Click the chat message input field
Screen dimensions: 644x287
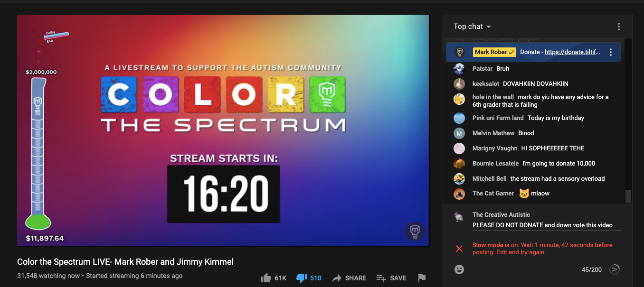542,225
